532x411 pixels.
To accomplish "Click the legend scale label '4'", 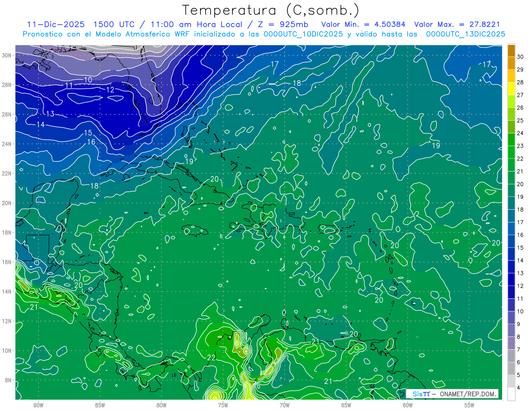I will [519, 388].
